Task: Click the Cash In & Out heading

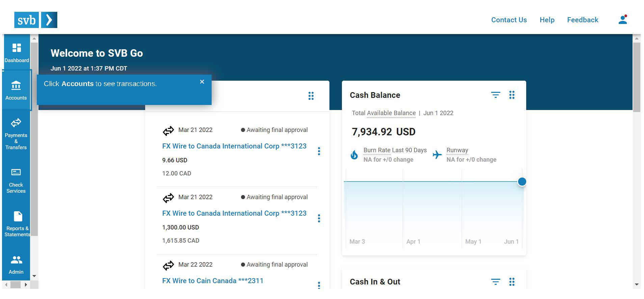Action: tap(375, 282)
